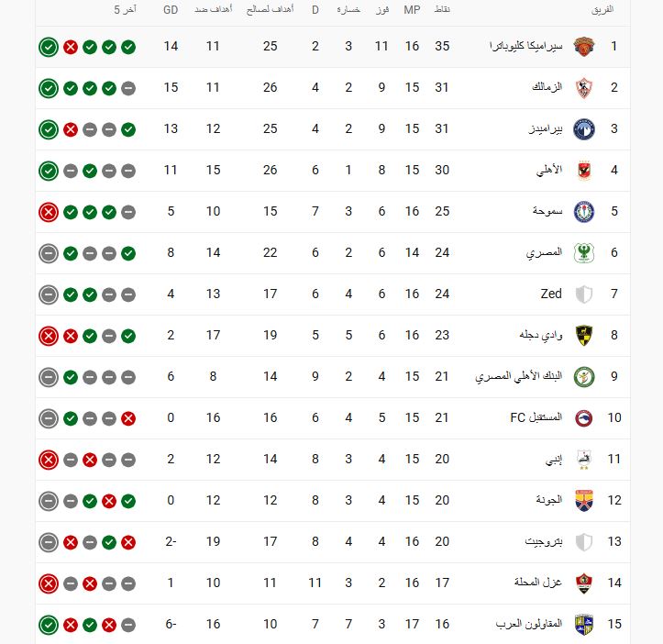Click the Ghazl El Mahalla logo
Screen dimensions: 663x644
click(x=583, y=583)
